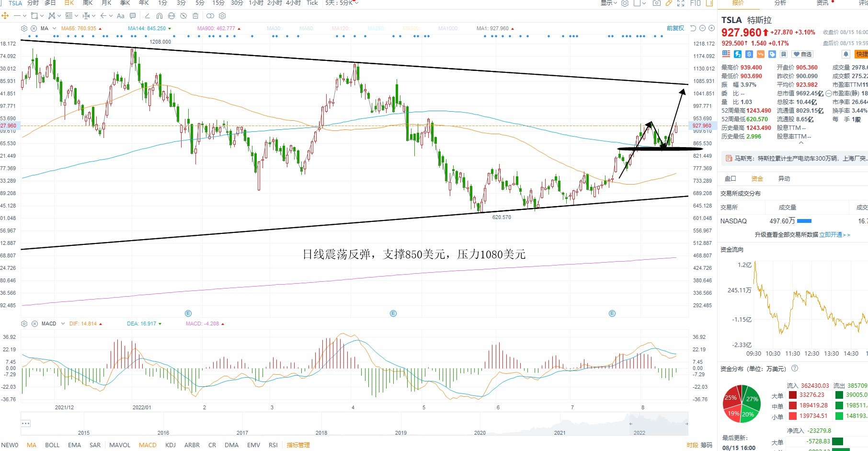Add a comment bubble annotation
868x451 pixels.
tap(133, 16)
